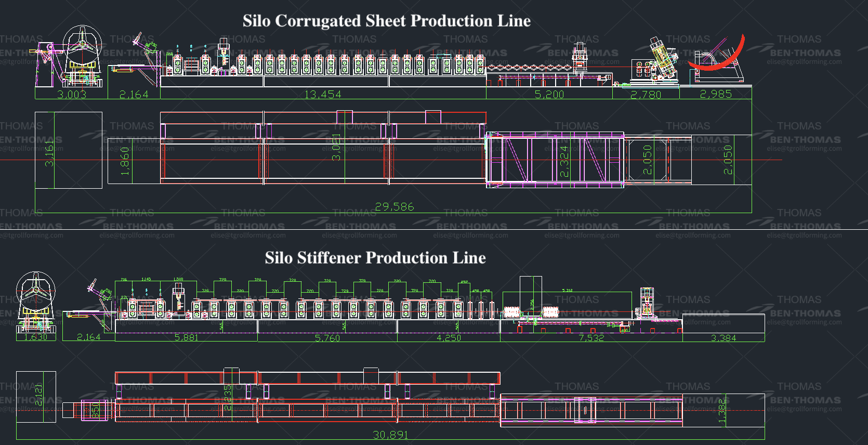Click the 13,454 roll former length dimension
The height and width of the screenshot is (445, 868).
click(323, 95)
